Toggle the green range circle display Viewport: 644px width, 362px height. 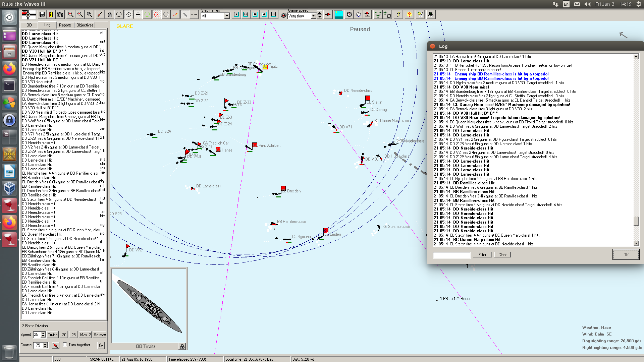click(x=147, y=14)
